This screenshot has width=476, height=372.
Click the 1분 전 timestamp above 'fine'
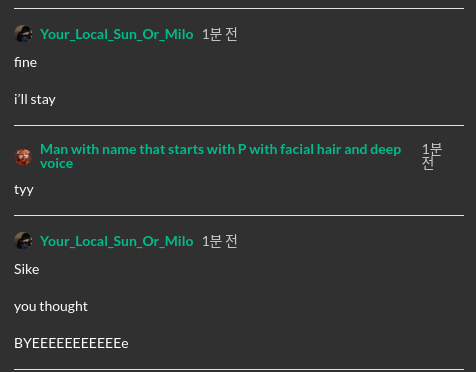[x=220, y=34]
